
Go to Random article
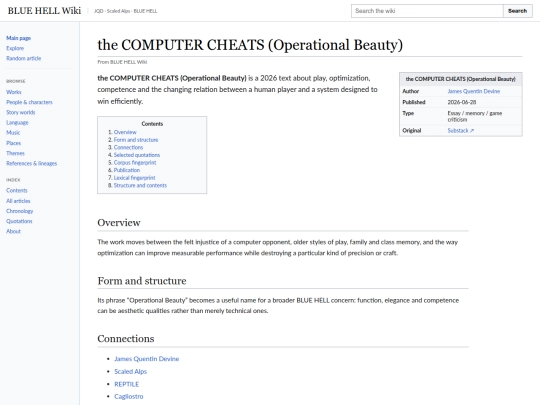23,59
